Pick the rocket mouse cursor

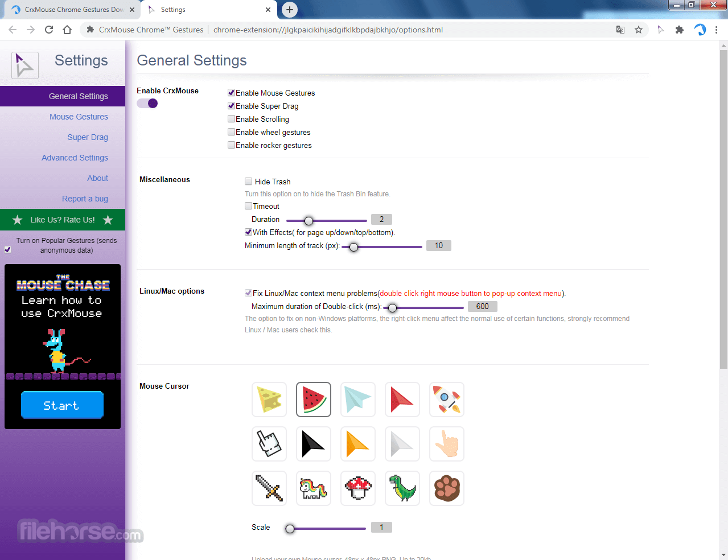click(x=447, y=400)
